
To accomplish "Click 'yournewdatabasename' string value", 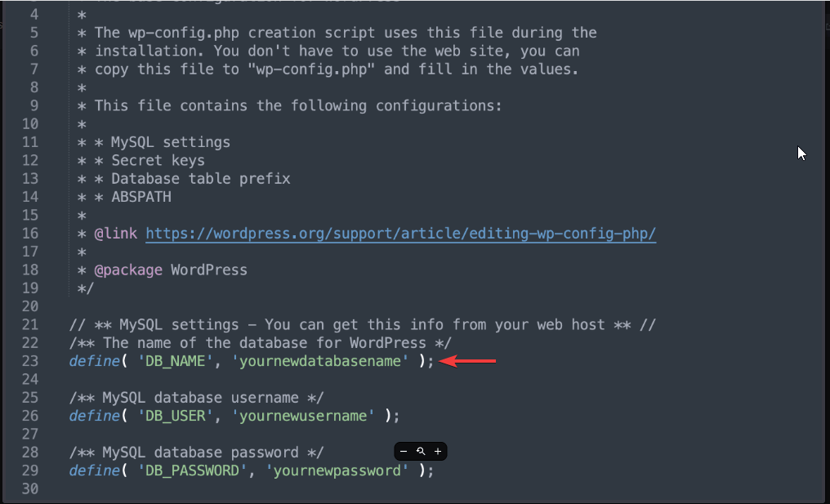I will [320, 361].
